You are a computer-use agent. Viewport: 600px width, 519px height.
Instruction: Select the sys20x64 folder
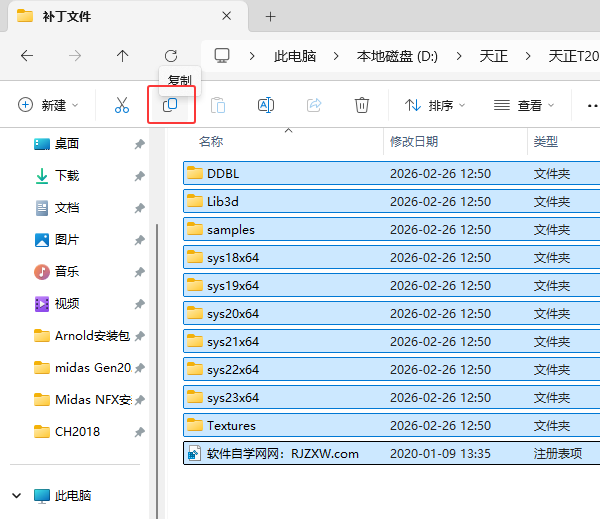pyautogui.click(x=391, y=313)
